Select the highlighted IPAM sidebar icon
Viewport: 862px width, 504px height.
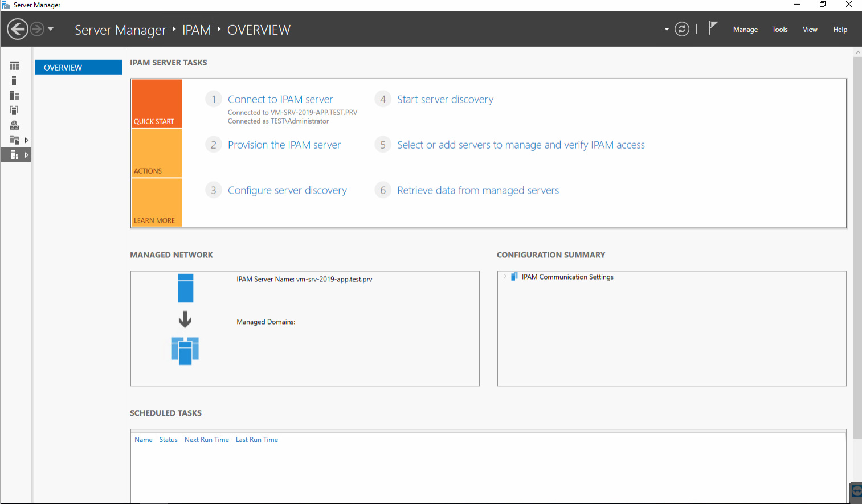(14, 155)
